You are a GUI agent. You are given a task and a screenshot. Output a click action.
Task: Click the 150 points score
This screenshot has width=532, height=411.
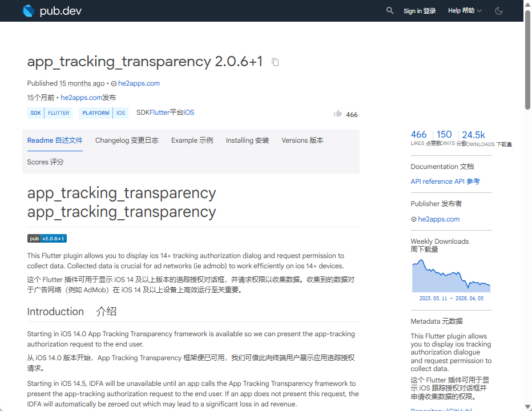[x=444, y=134]
